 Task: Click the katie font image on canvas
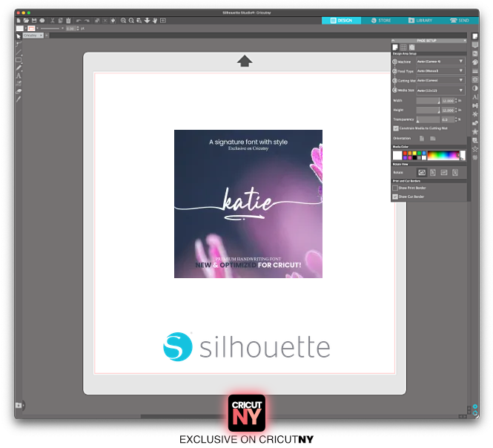tap(248, 204)
